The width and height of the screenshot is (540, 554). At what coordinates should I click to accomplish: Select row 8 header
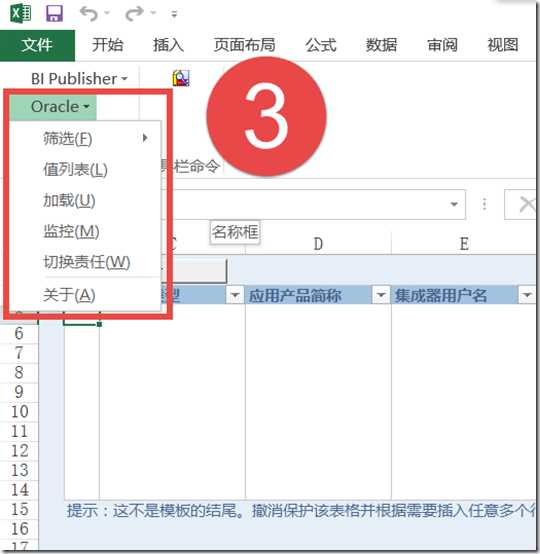(x=19, y=373)
